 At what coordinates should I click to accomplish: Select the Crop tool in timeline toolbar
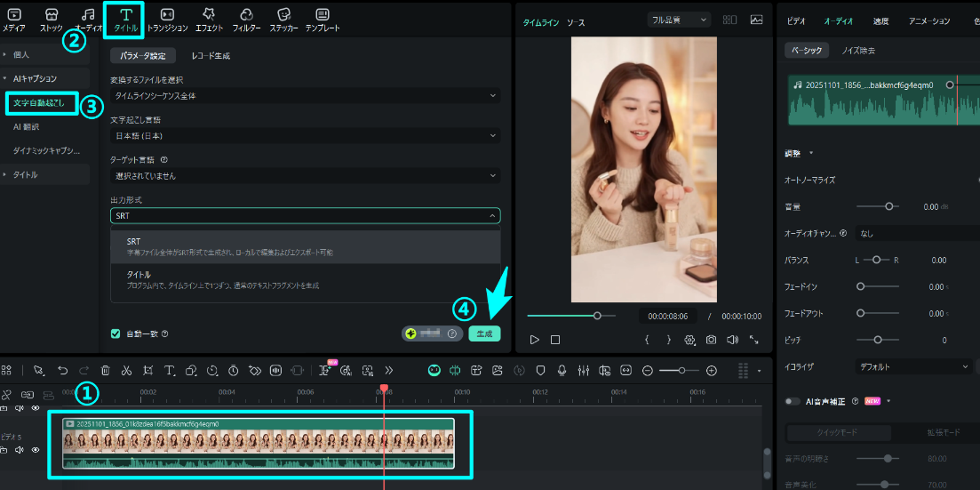tap(147, 370)
